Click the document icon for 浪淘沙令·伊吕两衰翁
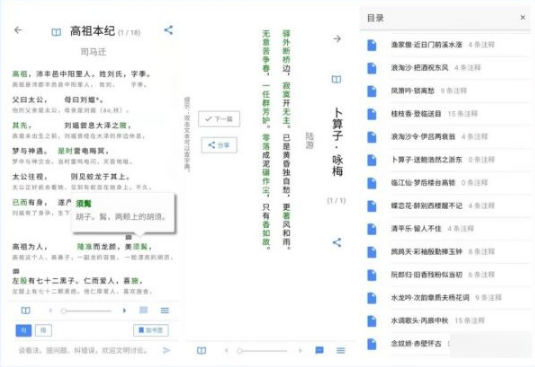The height and width of the screenshot is (367, 535). tap(372, 137)
